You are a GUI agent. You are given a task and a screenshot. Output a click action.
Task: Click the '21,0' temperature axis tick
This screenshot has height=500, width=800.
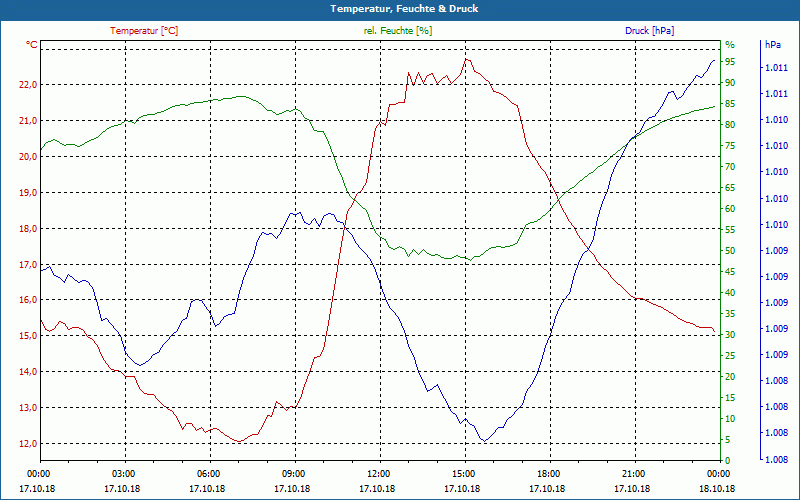[x=28, y=121]
